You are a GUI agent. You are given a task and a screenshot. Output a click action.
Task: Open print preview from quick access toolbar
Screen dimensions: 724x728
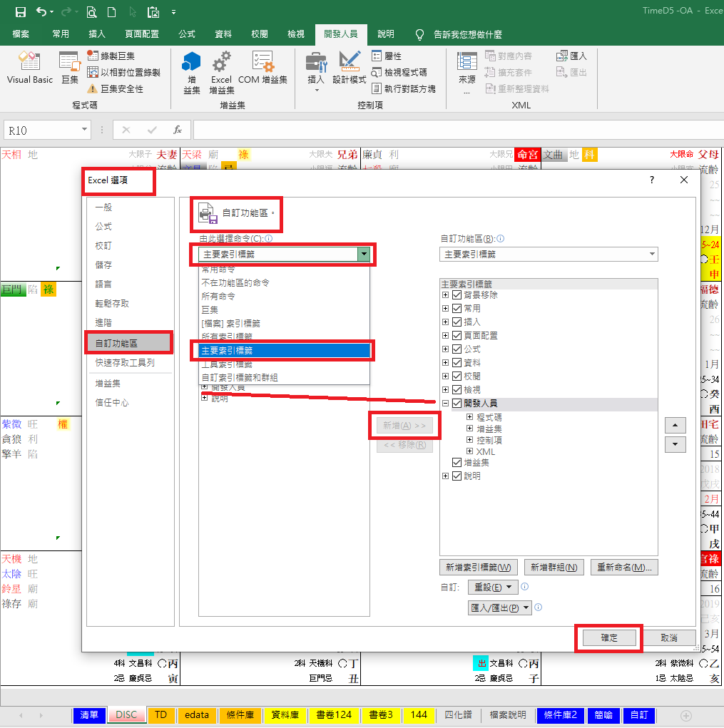[91, 11]
